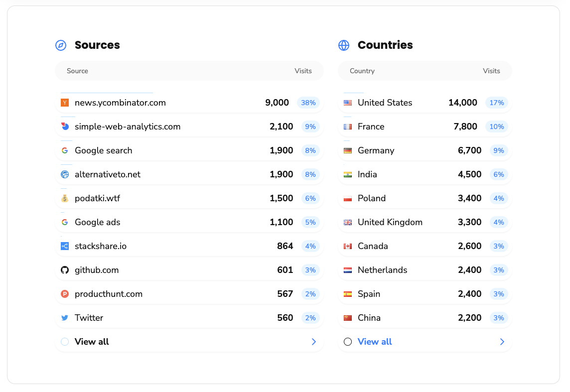Click the Sources compass icon
Screen dimensions: 570x392
[x=61, y=45]
